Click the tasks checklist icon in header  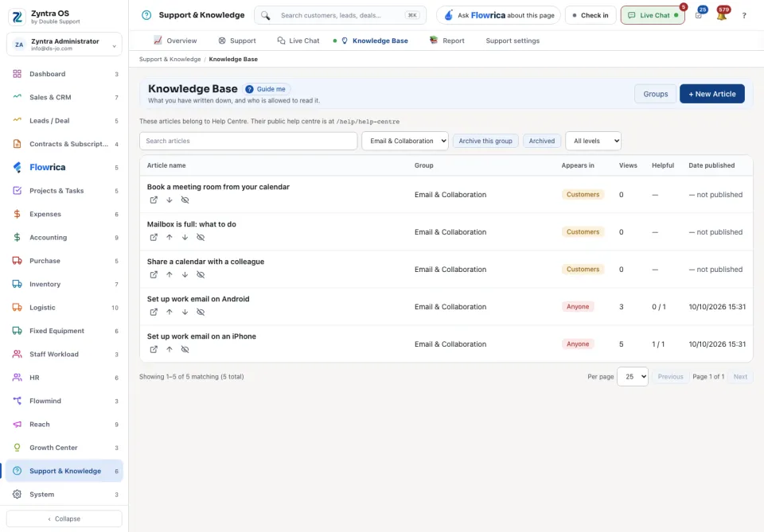pyautogui.click(x=698, y=16)
